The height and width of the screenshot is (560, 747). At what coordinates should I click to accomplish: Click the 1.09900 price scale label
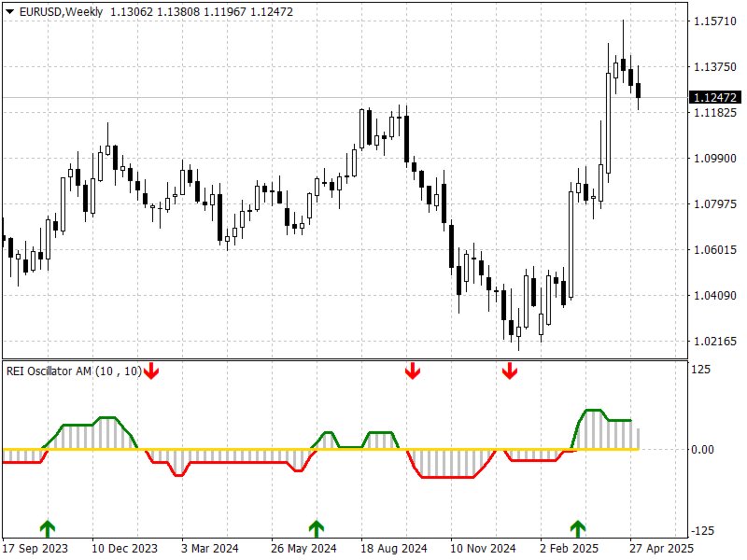click(715, 159)
